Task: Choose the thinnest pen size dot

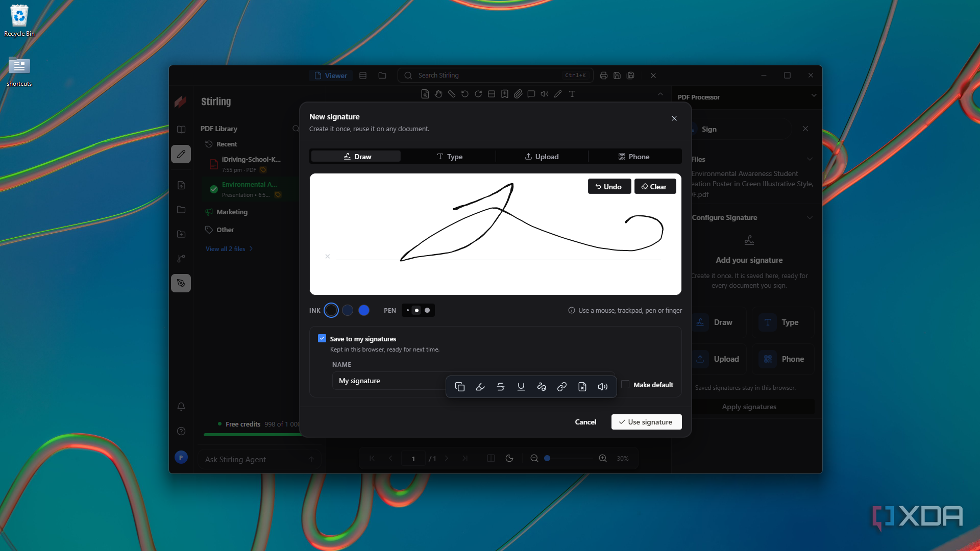Action: 408,310
